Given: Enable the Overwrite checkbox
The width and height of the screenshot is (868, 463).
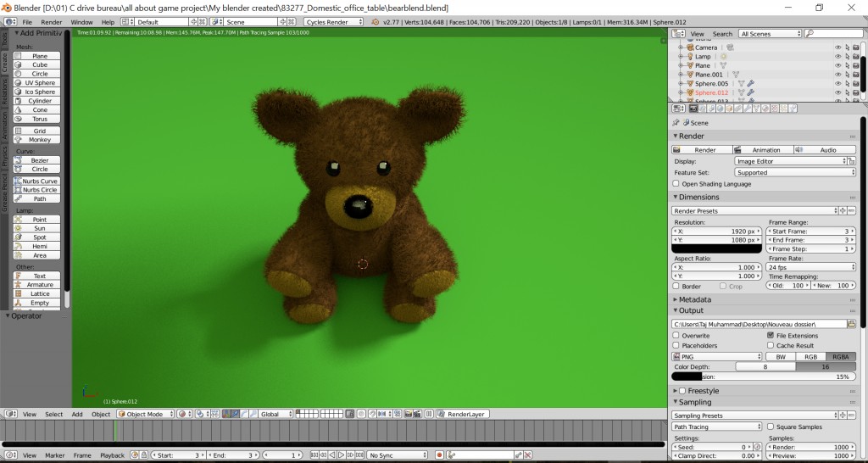Looking at the screenshot, I should pyautogui.click(x=676, y=335).
